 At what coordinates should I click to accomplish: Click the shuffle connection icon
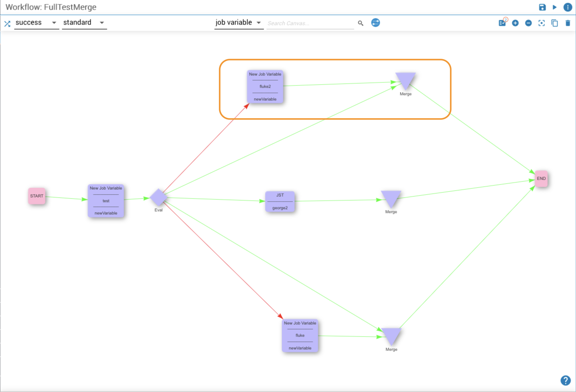(x=7, y=24)
